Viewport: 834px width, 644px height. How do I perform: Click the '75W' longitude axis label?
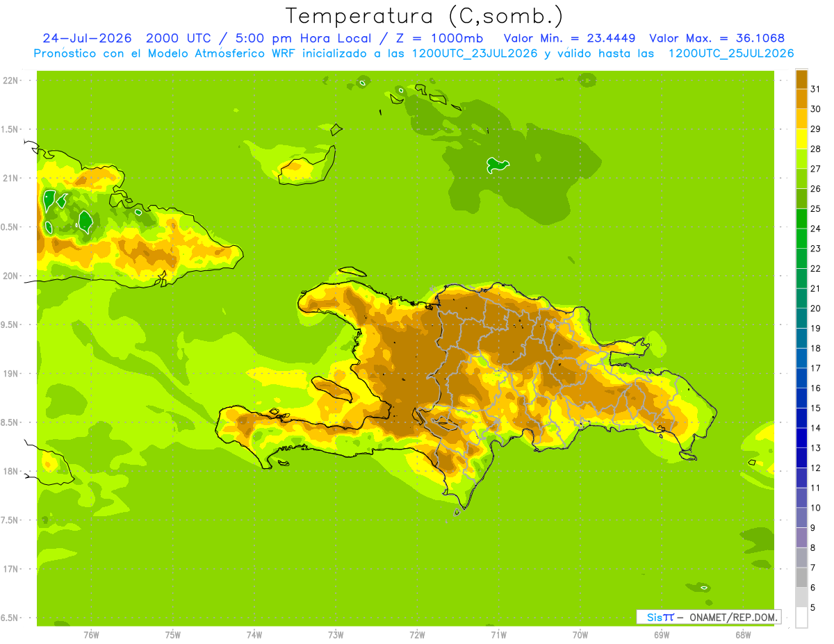173,635
